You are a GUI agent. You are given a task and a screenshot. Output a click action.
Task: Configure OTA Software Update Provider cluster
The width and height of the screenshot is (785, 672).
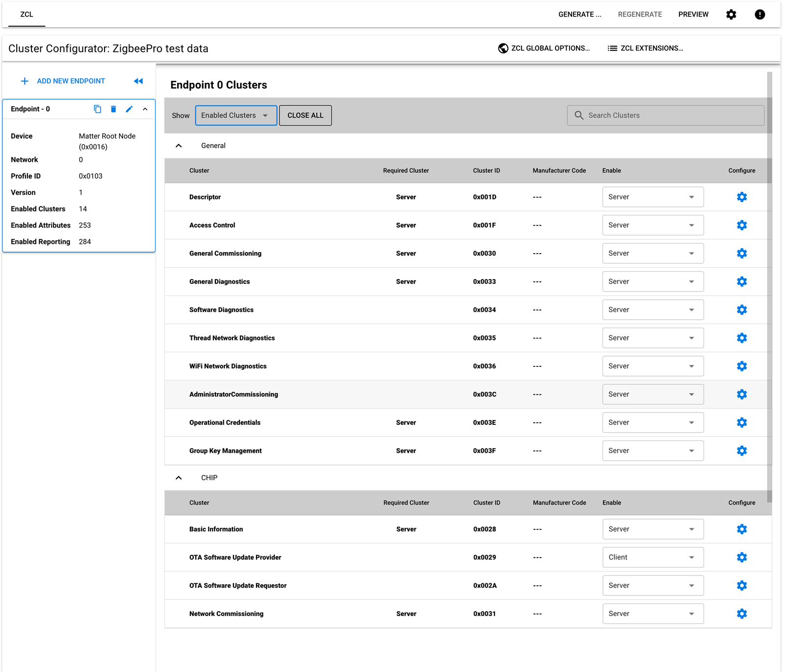[742, 557]
